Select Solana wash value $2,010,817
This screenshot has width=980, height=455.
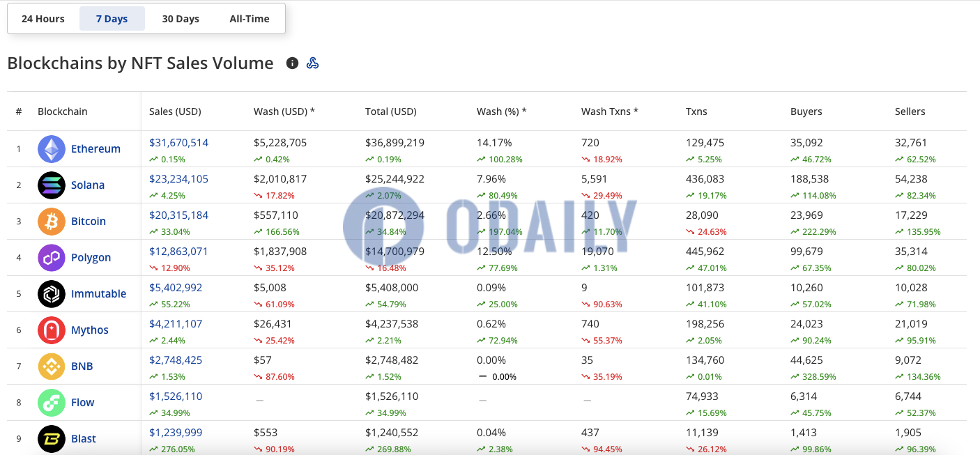coord(280,179)
